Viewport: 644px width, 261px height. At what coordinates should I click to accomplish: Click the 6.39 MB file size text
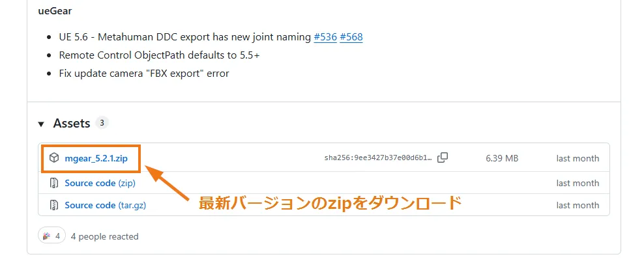pyautogui.click(x=502, y=158)
